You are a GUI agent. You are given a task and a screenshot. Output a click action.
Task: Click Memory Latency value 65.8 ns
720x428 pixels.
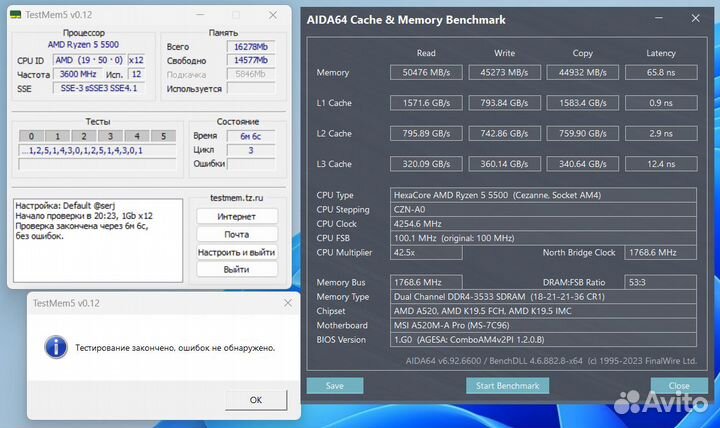click(661, 73)
